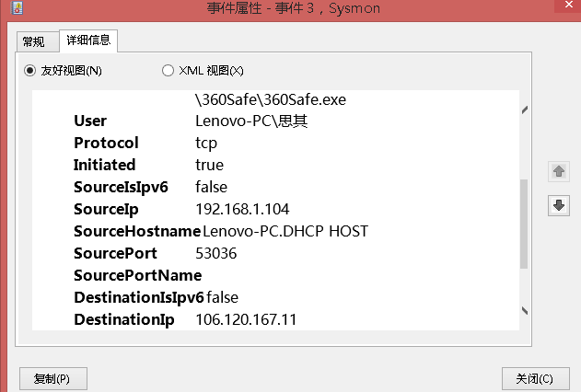Click the SourcePort value 53036

[x=216, y=254]
